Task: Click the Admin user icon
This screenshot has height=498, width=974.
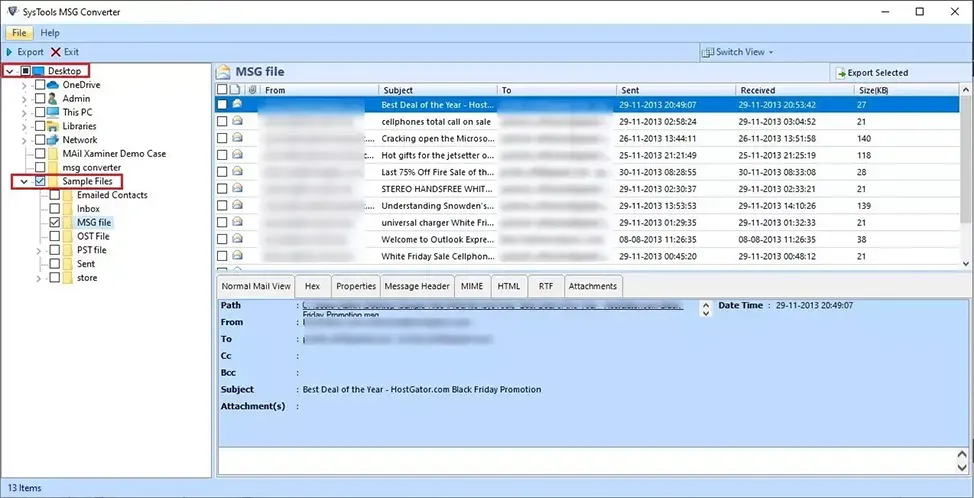Action: pos(53,99)
